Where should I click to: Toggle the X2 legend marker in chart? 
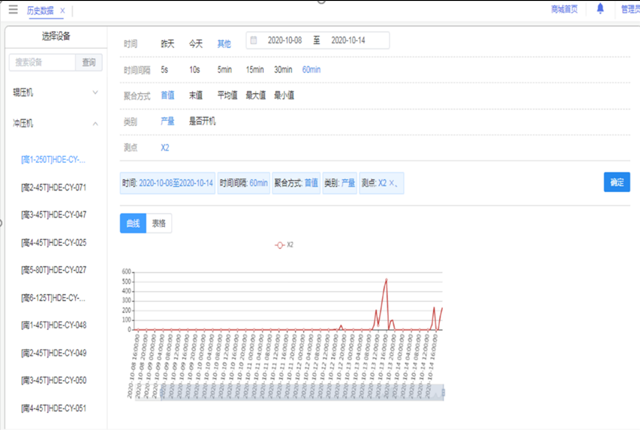(282, 244)
